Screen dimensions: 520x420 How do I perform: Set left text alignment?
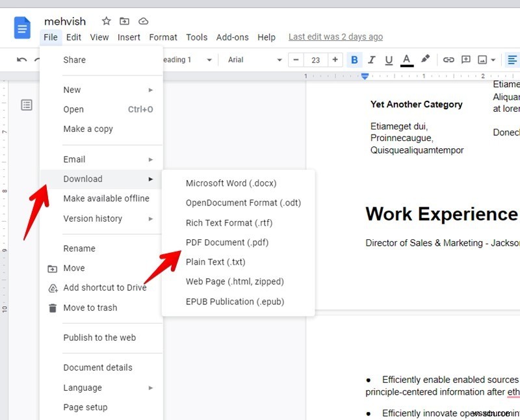(x=512, y=60)
